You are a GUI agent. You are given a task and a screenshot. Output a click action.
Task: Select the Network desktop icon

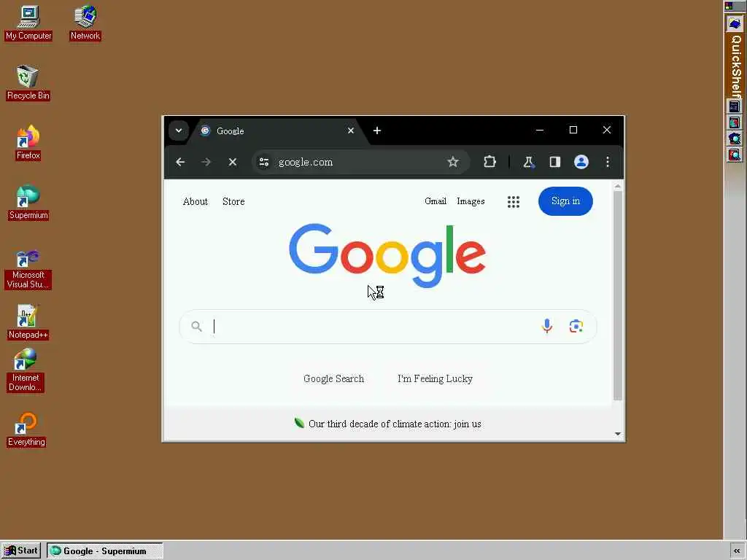(85, 23)
